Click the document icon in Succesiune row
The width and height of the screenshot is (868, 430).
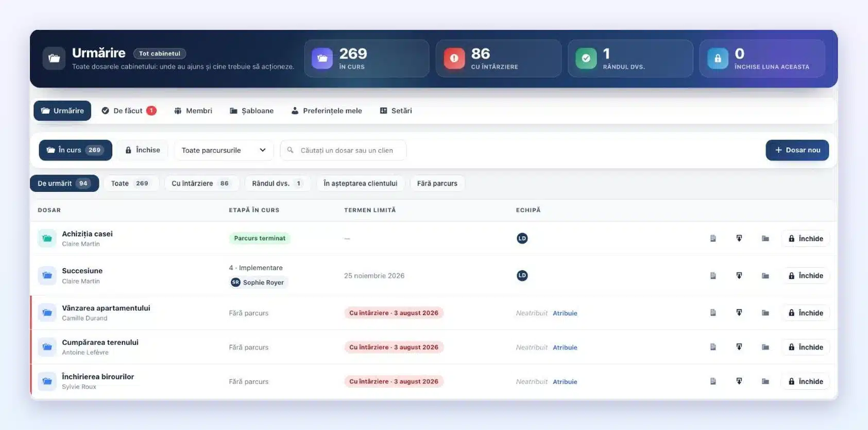click(713, 275)
